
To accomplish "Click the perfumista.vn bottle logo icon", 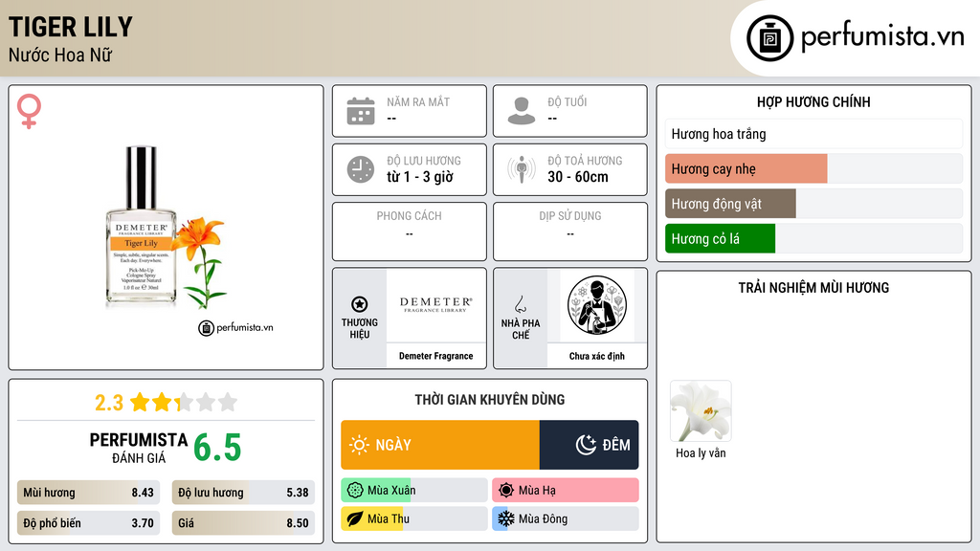I will click(769, 38).
